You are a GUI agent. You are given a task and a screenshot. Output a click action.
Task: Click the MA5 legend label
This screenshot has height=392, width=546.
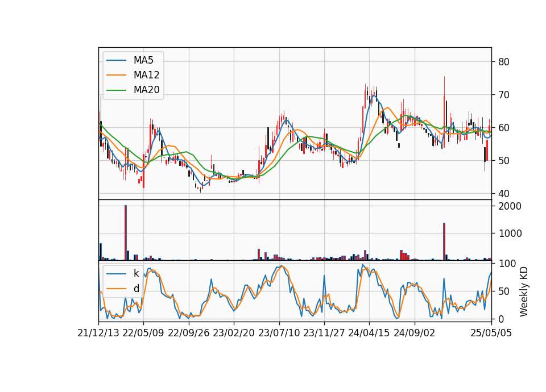(x=143, y=60)
